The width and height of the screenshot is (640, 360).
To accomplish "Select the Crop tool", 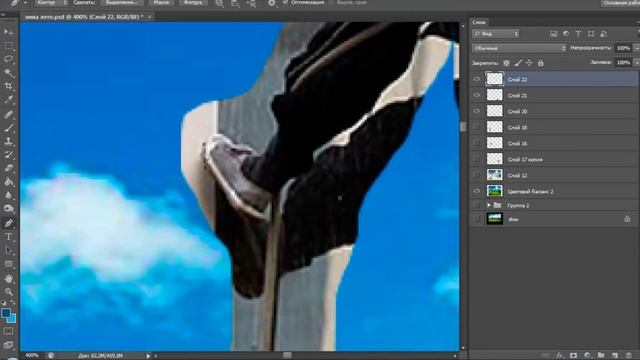I will pyautogui.click(x=8, y=87).
